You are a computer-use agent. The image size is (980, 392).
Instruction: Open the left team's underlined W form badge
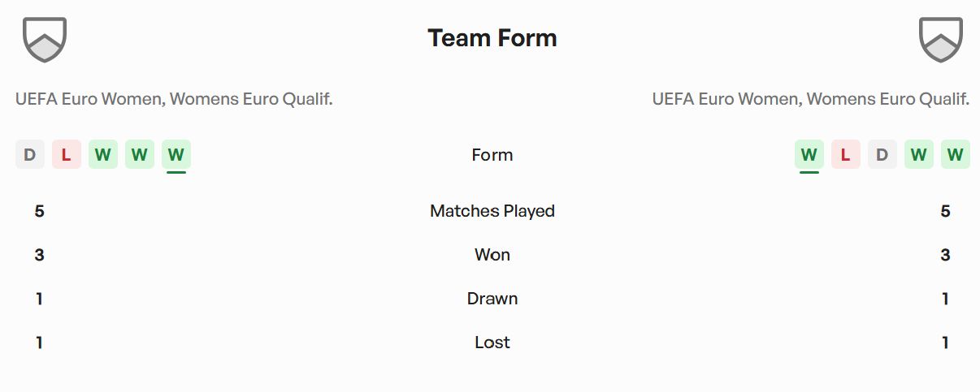[176, 154]
